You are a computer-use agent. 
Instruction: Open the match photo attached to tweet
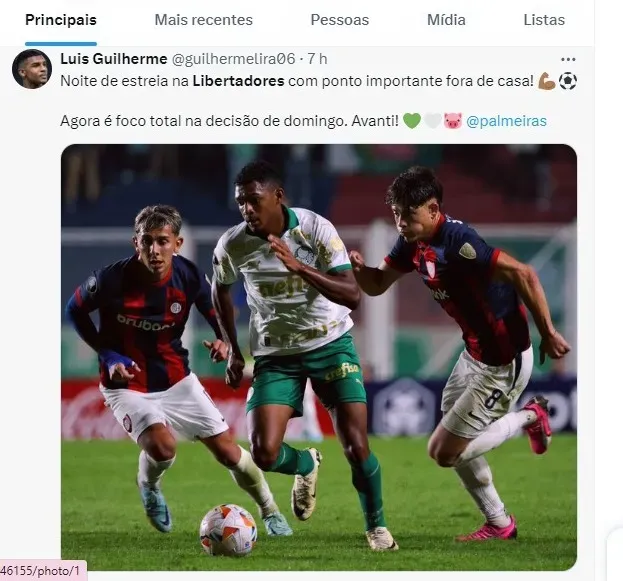tap(319, 357)
